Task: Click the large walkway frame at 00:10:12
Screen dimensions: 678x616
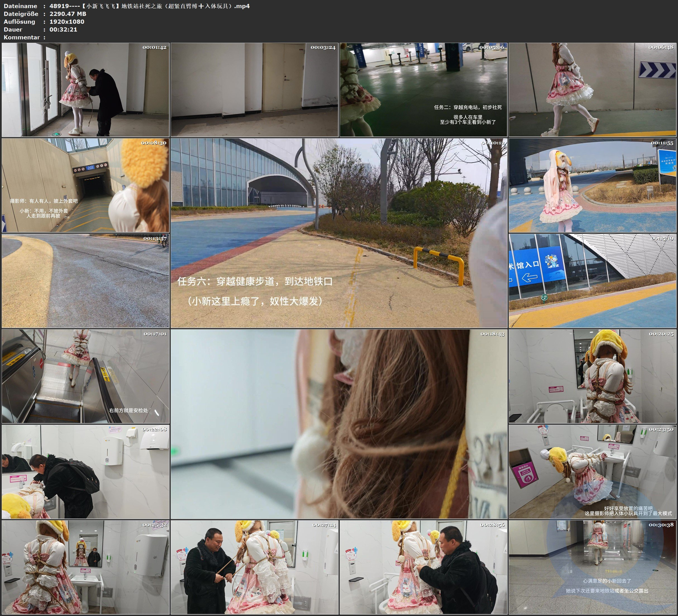Action: [339, 233]
